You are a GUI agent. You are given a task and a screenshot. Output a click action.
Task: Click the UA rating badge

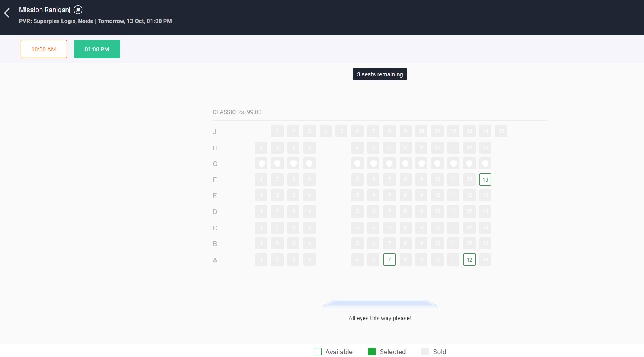point(78,10)
